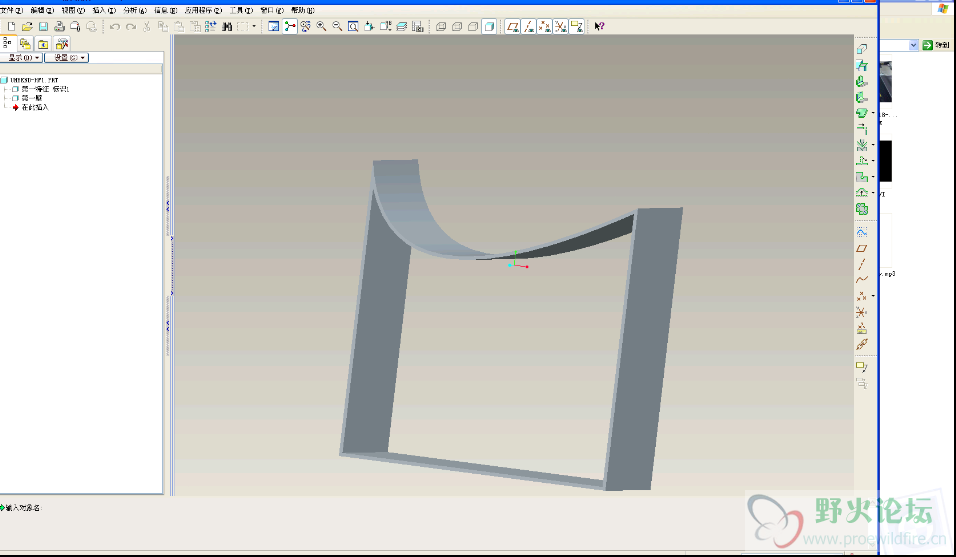Viewport: 956px width, 557px height.
Task: Toggle datum planes display
Action: click(x=513, y=26)
